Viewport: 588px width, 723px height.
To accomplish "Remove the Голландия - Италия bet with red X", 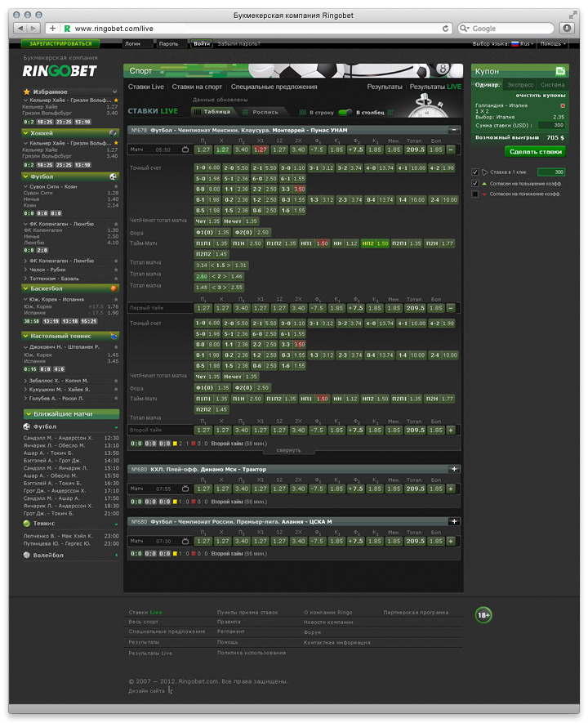I will tap(563, 105).
